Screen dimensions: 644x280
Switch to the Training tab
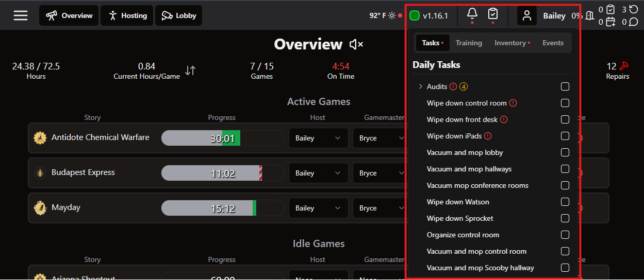[469, 43]
